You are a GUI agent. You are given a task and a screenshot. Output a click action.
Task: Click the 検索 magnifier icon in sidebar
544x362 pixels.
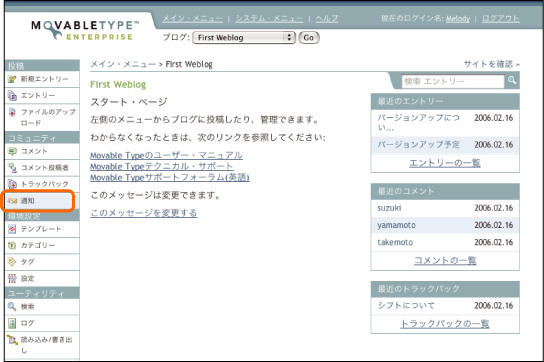pos(12,306)
